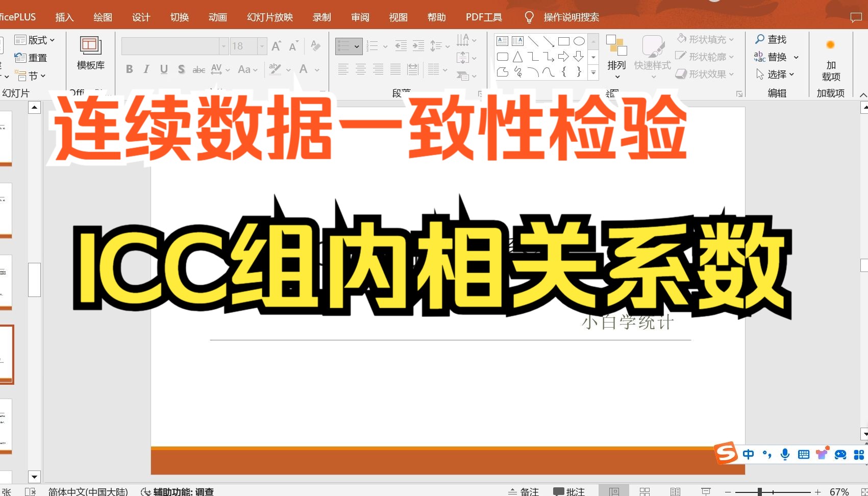Select the straight line shape
Image resolution: width=868 pixels, height=496 pixels.
[533, 41]
